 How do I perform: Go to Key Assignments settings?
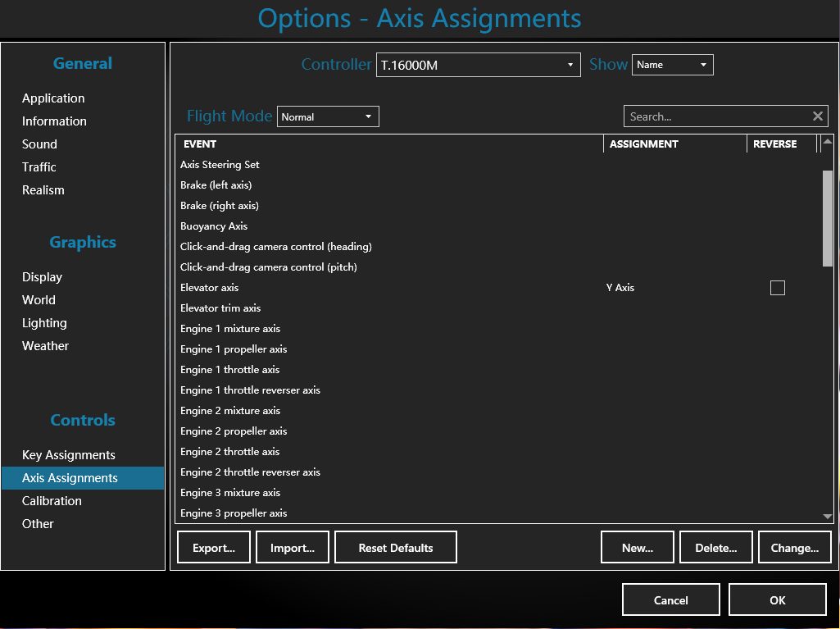(69, 455)
